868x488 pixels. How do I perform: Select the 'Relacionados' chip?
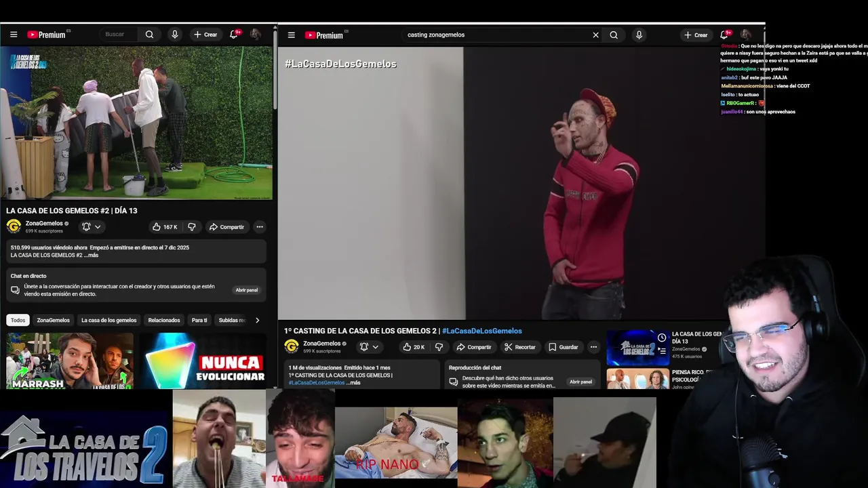tap(164, 320)
